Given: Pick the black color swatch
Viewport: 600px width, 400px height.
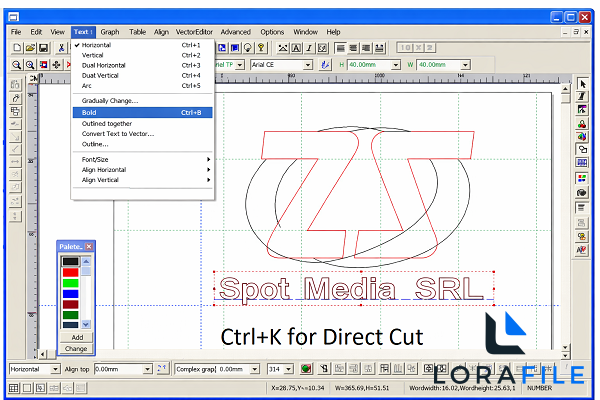Looking at the screenshot, I should 70,261.
